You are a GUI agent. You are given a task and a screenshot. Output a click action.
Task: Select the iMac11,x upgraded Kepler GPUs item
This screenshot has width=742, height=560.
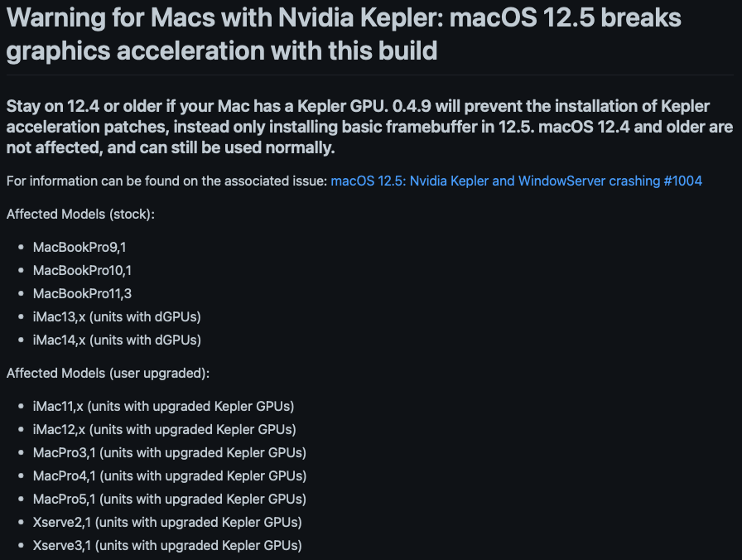pos(164,406)
